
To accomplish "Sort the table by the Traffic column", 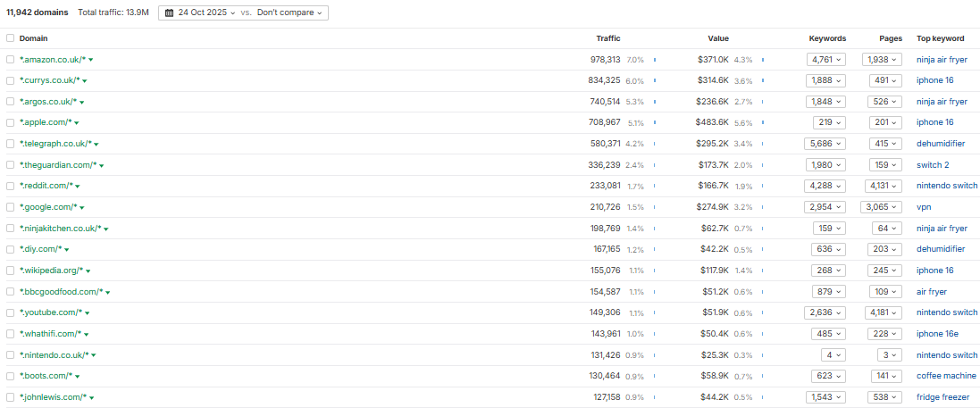I will click(607, 38).
